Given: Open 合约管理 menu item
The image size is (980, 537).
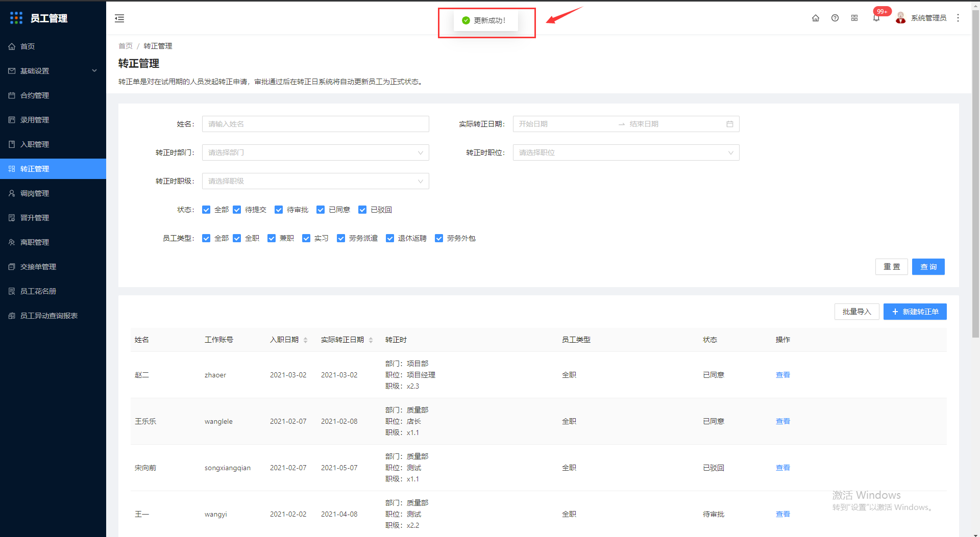Looking at the screenshot, I should (53, 95).
